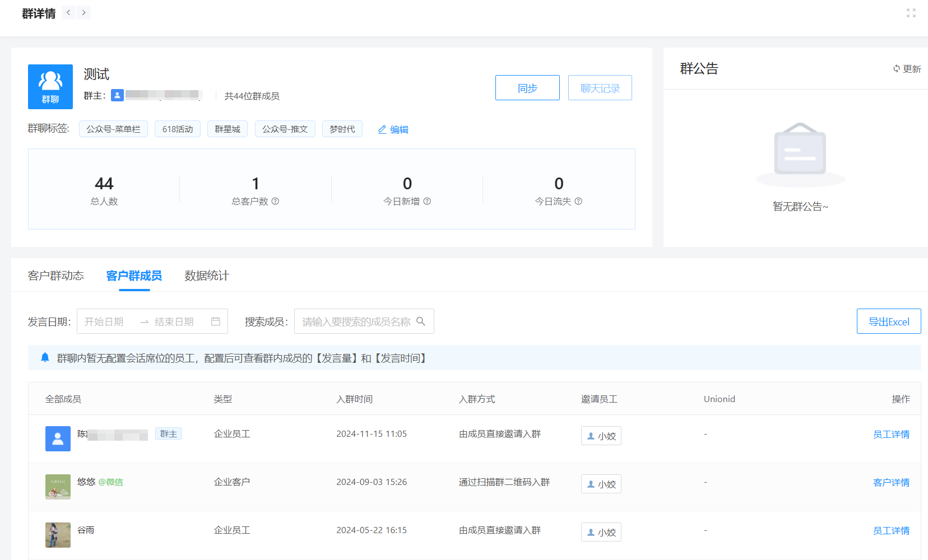Click the group owner avatar icon in header
The height and width of the screenshot is (560, 928).
(117, 95)
